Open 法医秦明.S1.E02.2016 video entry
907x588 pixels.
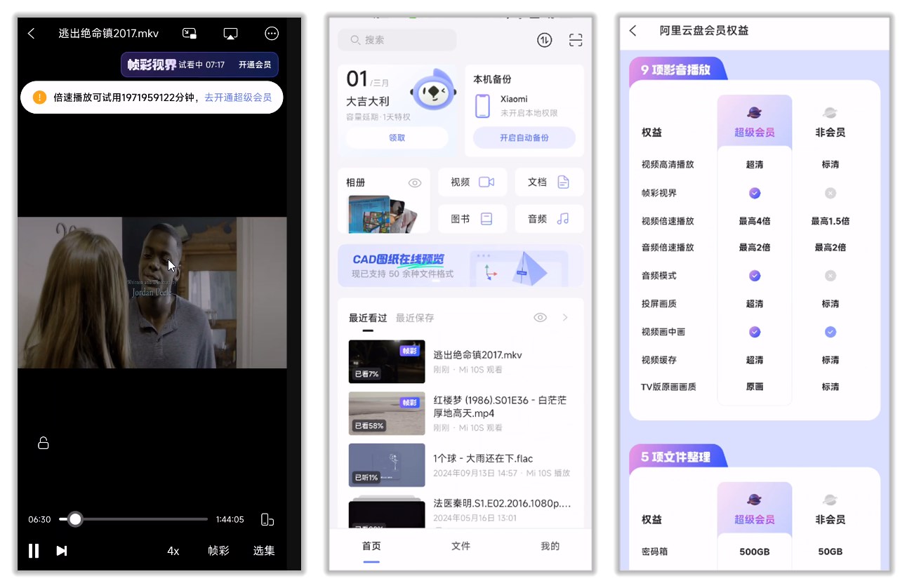point(461,511)
